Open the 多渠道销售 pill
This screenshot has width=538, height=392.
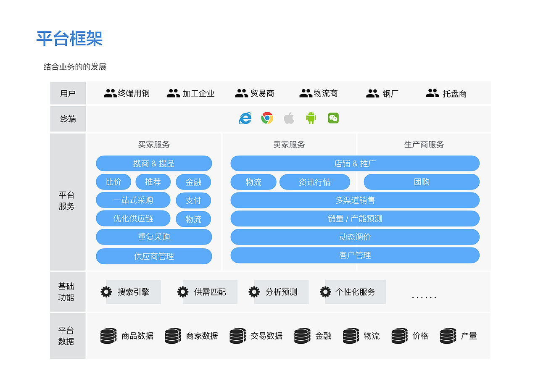(355, 200)
